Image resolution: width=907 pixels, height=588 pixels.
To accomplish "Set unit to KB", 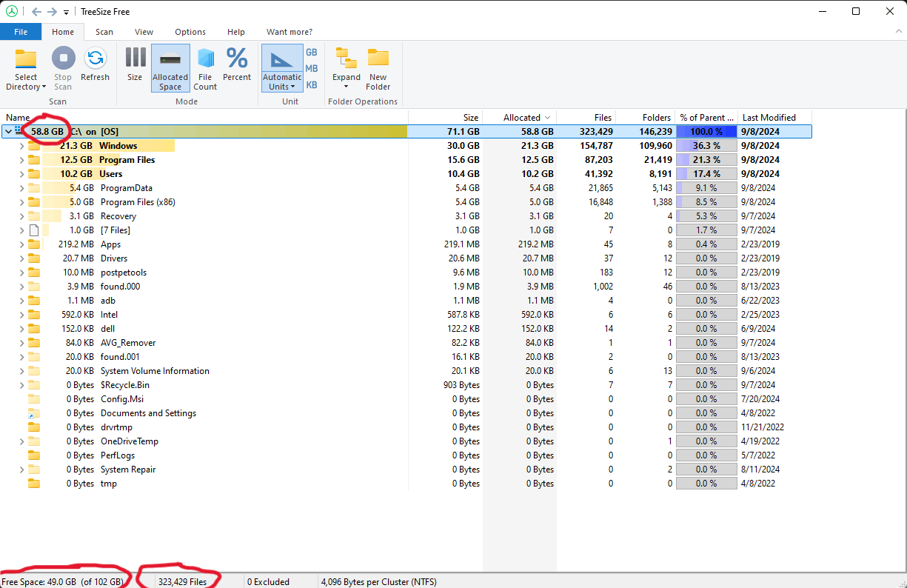I will (x=312, y=85).
